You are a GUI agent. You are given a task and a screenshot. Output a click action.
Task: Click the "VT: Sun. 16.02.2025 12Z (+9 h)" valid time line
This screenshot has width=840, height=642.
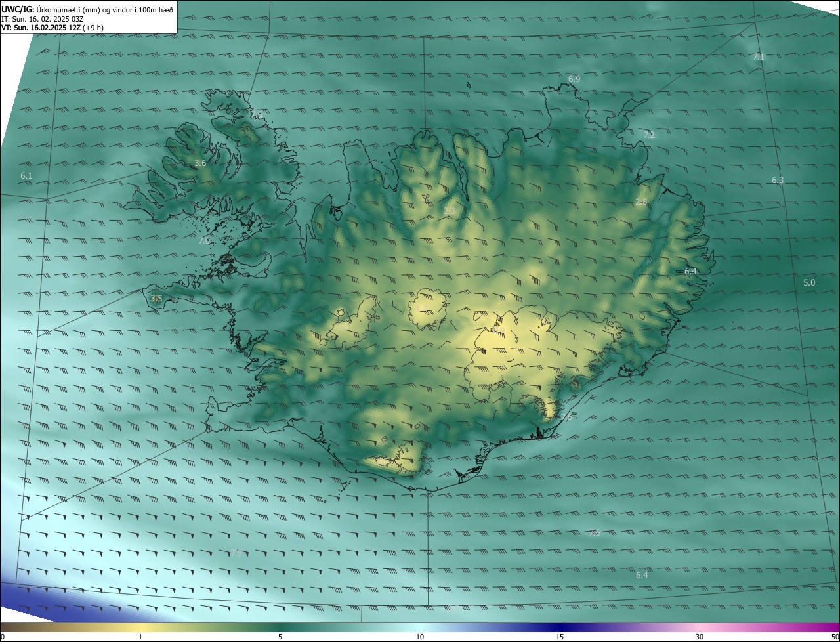click(52, 28)
